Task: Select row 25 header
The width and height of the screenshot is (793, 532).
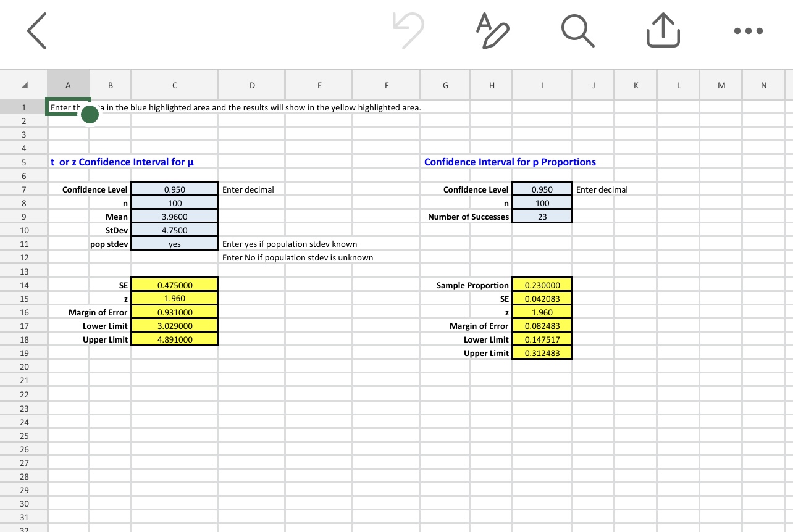Action: pyautogui.click(x=24, y=436)
